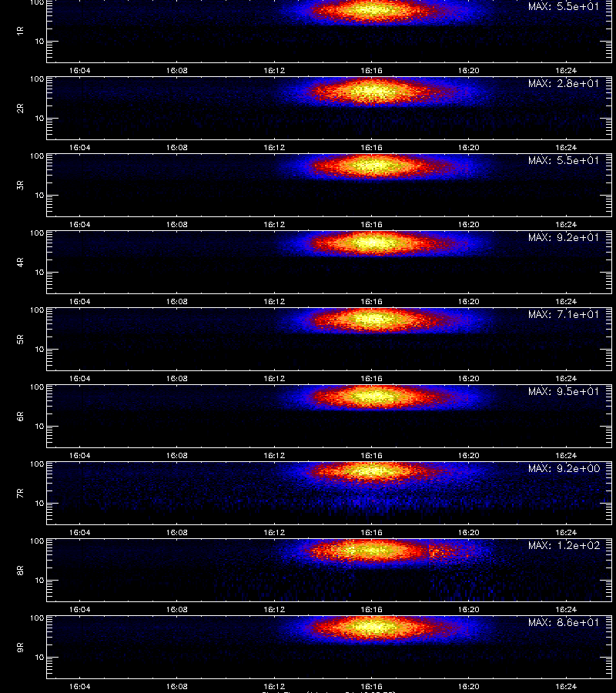Click the 16:24 time label beneath the 7R panel
Screen dimensions: 616x693
pos(566,533)
